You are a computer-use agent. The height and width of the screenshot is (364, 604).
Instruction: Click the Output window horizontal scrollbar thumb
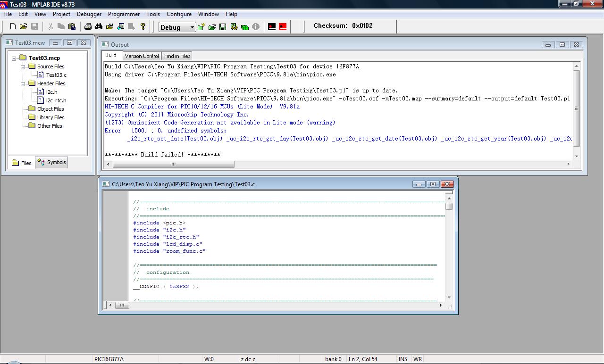(173, 164)
